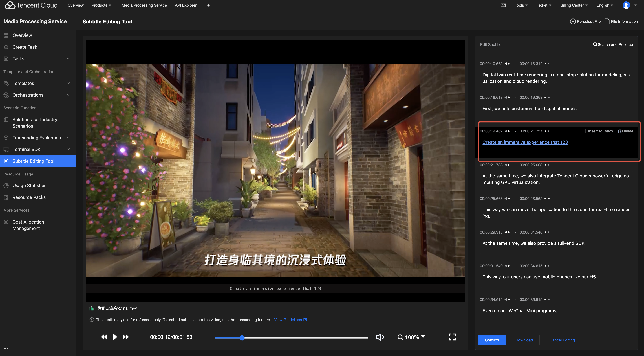Click Re-select File
This screenshot has height=356, width=644.
tap(585, 21)
